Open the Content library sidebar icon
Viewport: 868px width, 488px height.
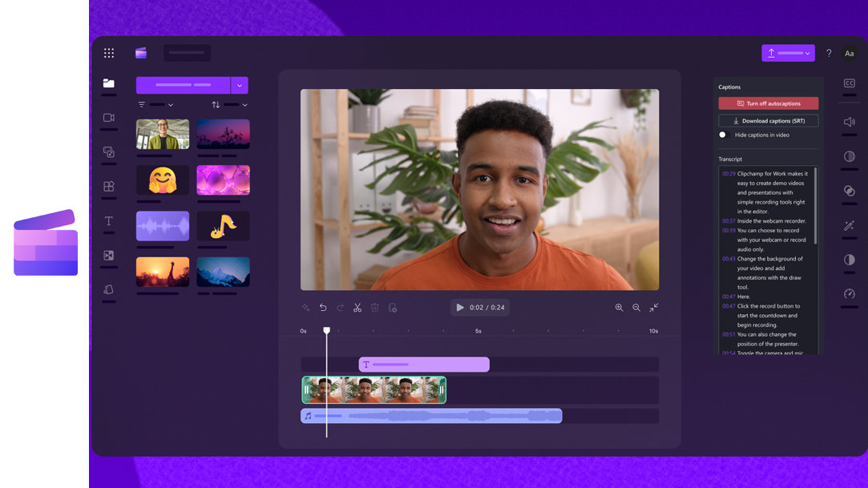point(108,152)
